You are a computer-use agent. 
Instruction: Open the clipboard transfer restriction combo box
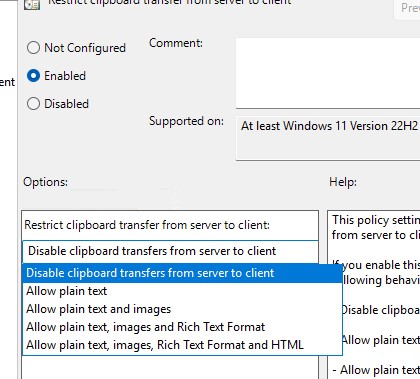pos(170,251)
